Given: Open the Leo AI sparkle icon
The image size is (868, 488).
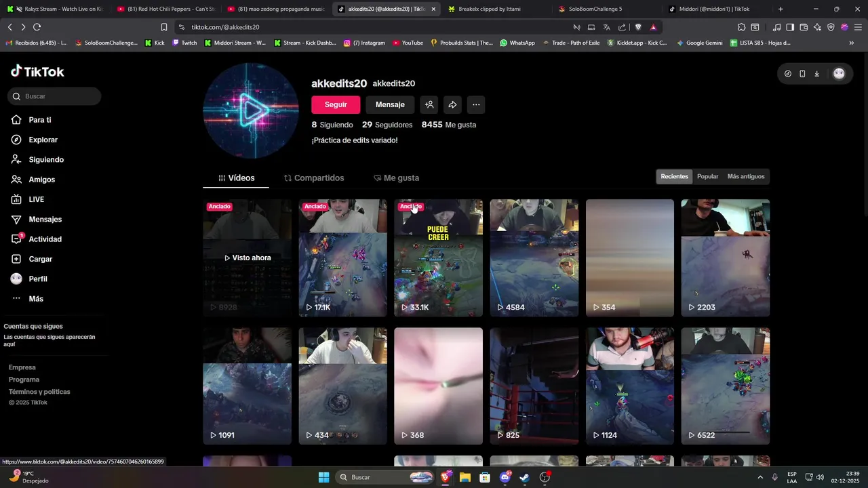Looking at the screenshot, I should point(817,27).
